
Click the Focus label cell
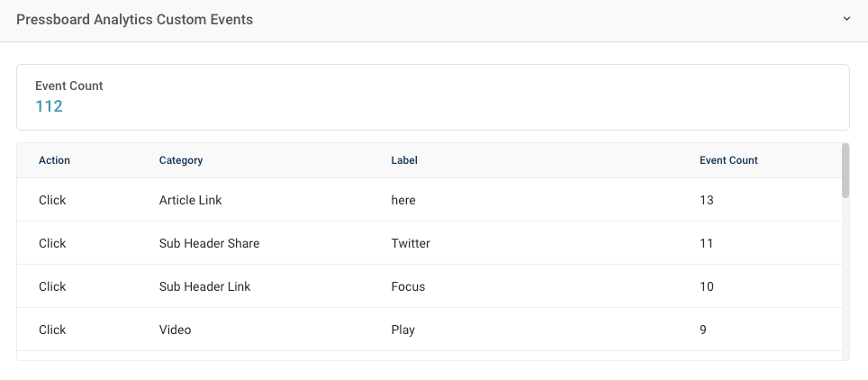[x=408, y=286]
